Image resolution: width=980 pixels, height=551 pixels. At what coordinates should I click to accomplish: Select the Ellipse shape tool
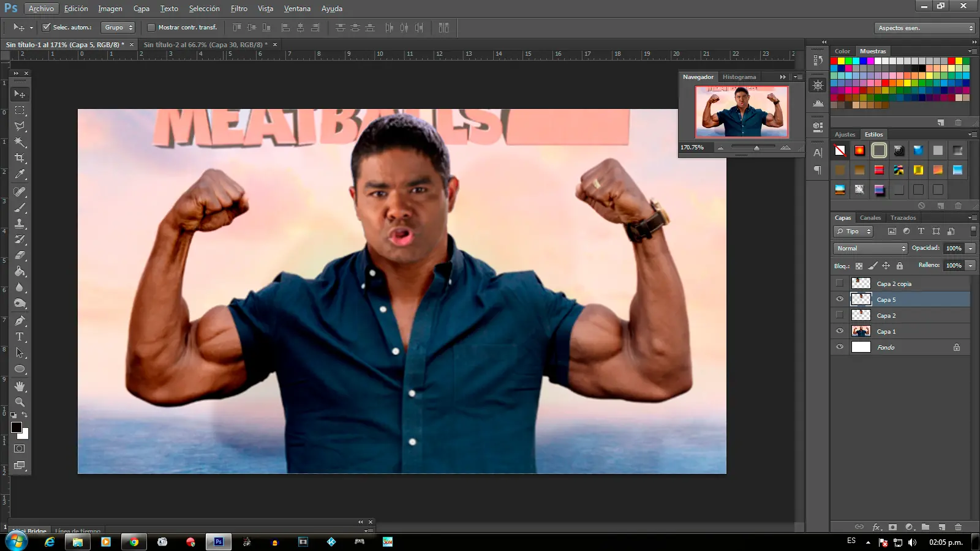(20, 369)
